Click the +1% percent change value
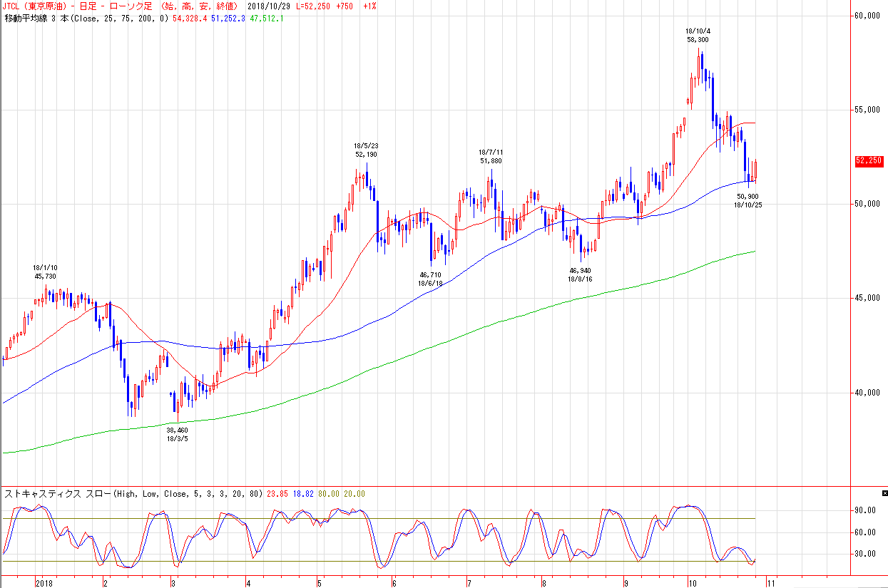 369,6
